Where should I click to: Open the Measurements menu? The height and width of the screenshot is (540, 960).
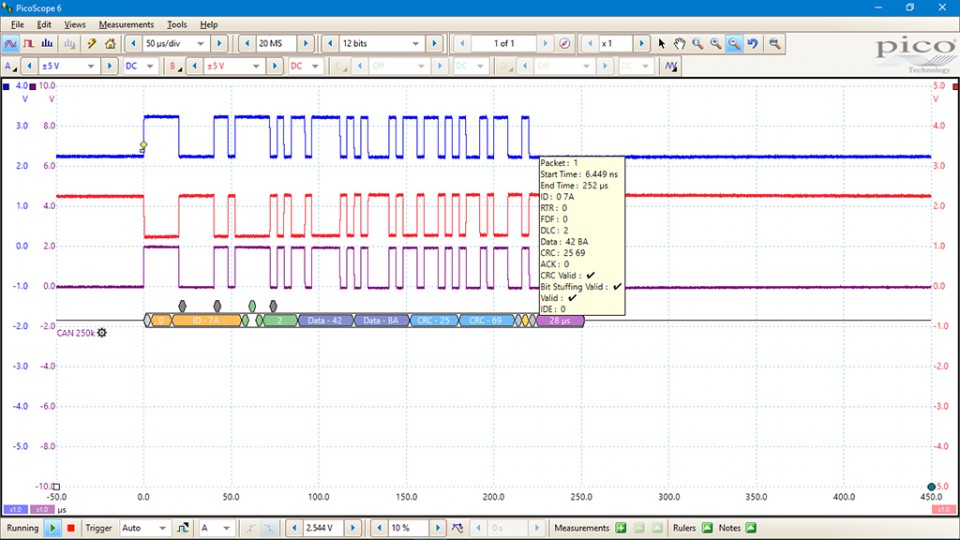point(126,24)
